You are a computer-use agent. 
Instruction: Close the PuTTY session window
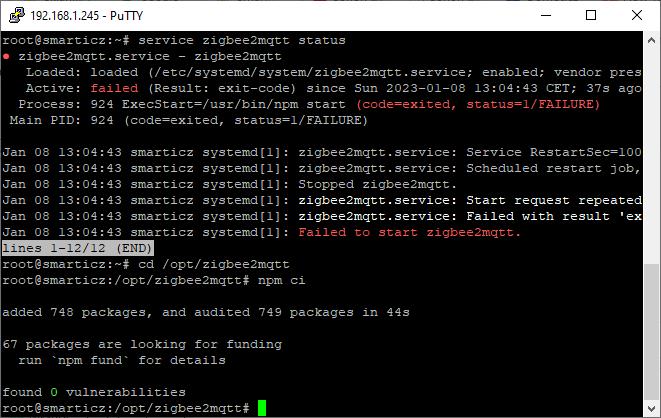[x=637, y=16]
